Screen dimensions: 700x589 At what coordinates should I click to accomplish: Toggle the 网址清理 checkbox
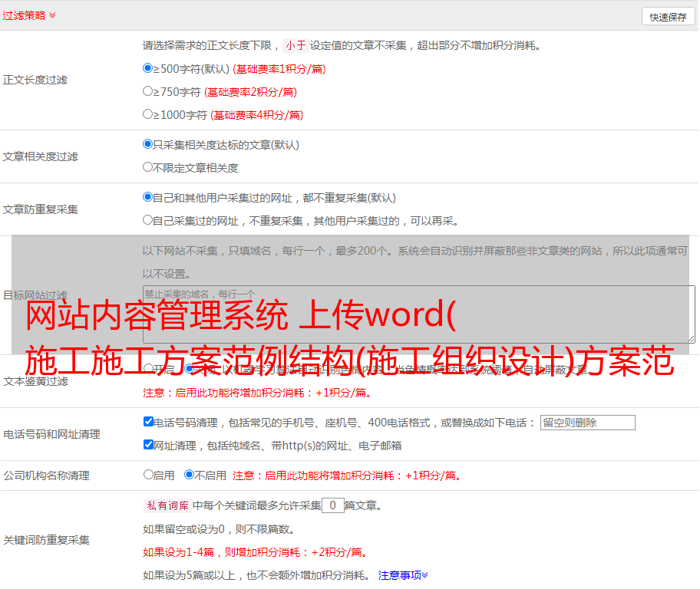148,444
